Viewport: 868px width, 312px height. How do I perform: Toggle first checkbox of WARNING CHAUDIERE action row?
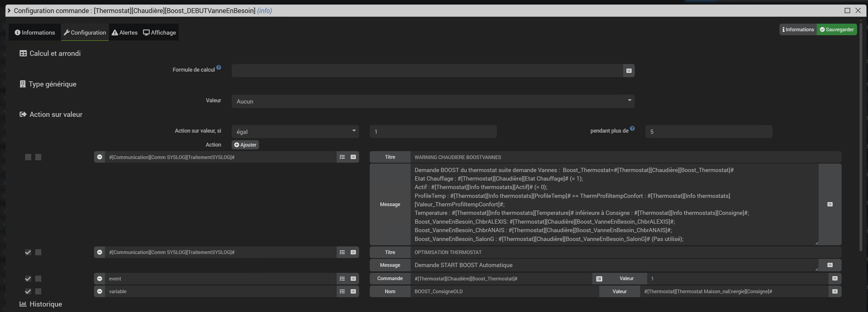pyautogui.click(x=28, y=157)
